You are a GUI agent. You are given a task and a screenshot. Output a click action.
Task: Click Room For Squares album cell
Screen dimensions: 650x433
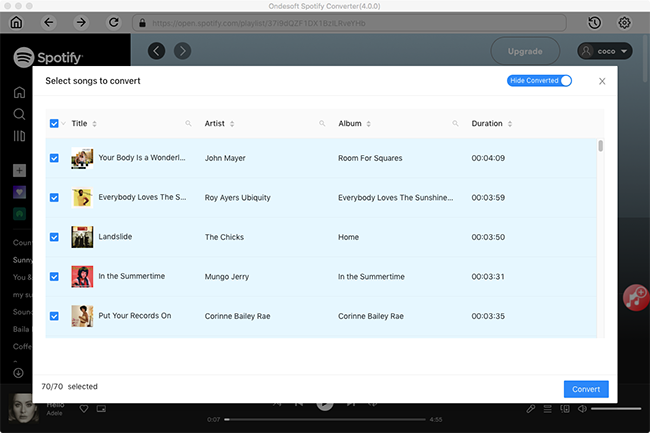click(x=370, y=158)
